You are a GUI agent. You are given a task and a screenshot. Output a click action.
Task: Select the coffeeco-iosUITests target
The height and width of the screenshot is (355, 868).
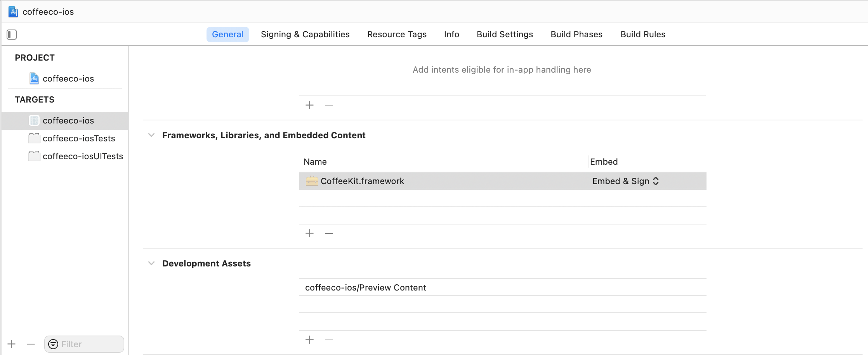(x=82, y=157)
